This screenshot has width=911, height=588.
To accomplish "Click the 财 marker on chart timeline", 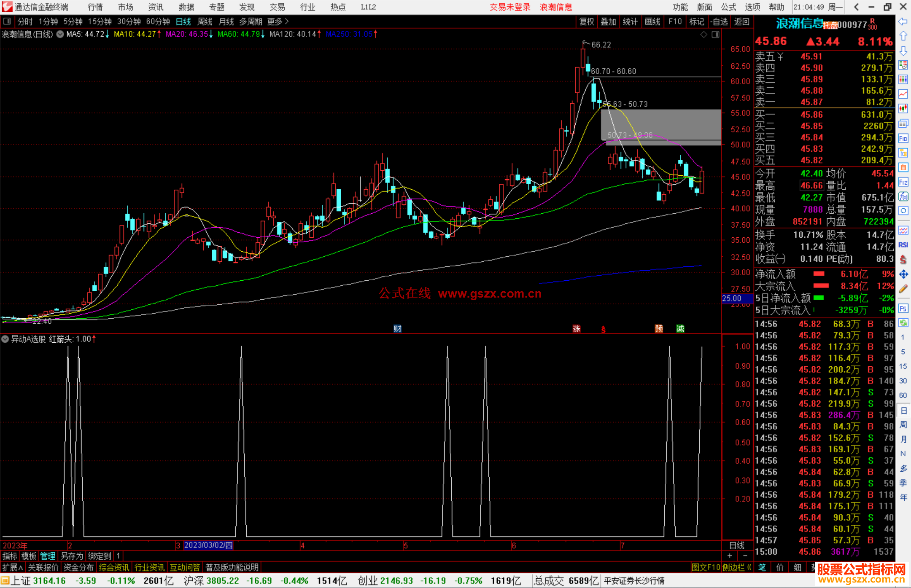I will click(x=397, y=329).
